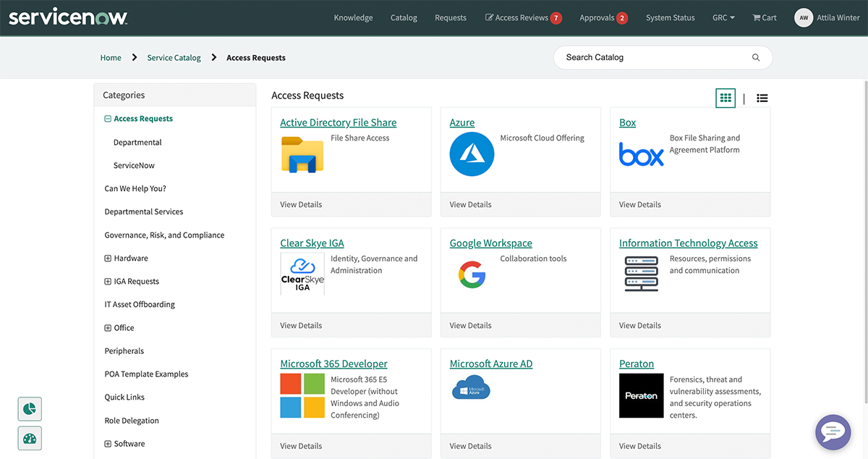Viewport: 868px width, 459px height.
Task: Select Departmental Services category
Action: pos(144,212)
